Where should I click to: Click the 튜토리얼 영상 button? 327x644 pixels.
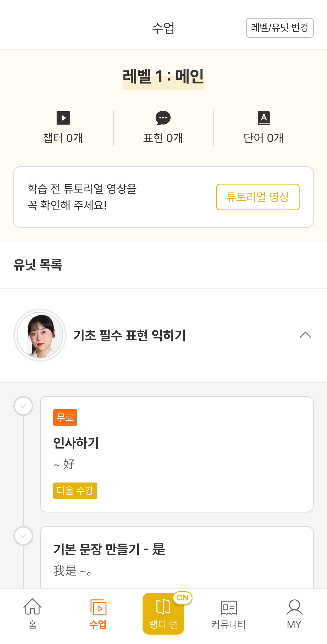(258, 197)
